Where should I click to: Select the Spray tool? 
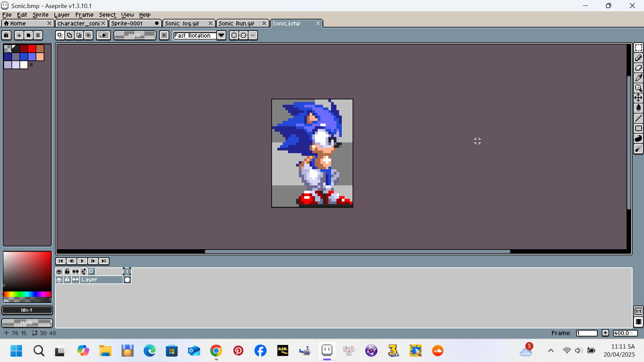tap(638, 148)
